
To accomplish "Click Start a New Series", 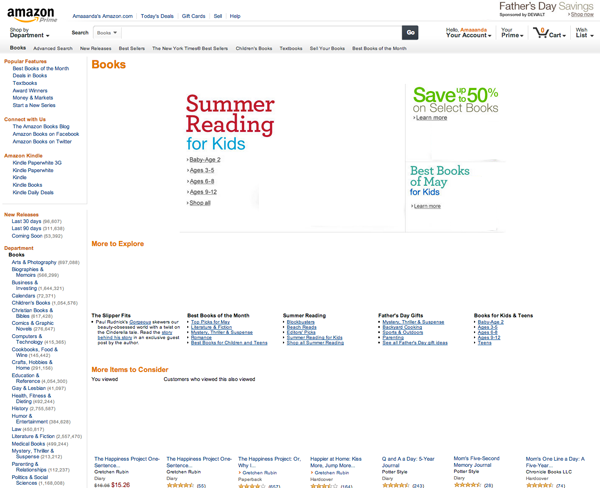I will (34, 105).
